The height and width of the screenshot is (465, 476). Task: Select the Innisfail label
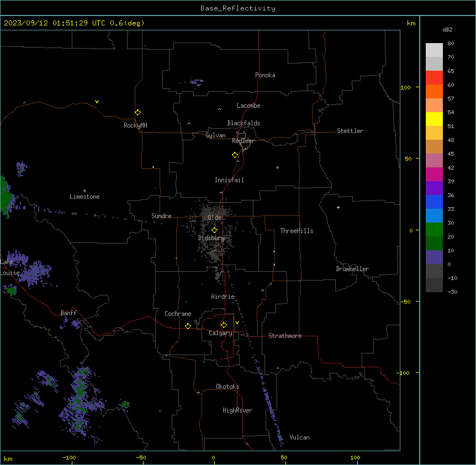[x=229, y=180]
